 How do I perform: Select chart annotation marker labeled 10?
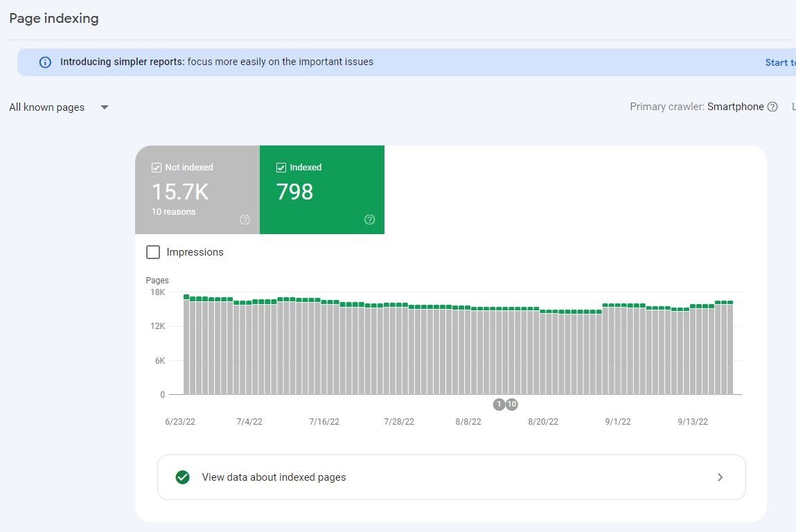click(x=512, y=405)
